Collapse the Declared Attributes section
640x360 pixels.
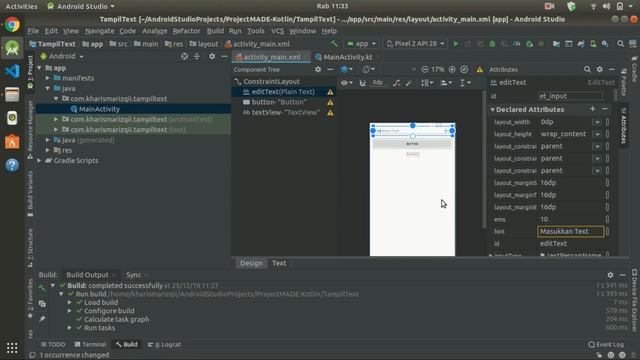(x=492, y=109)
